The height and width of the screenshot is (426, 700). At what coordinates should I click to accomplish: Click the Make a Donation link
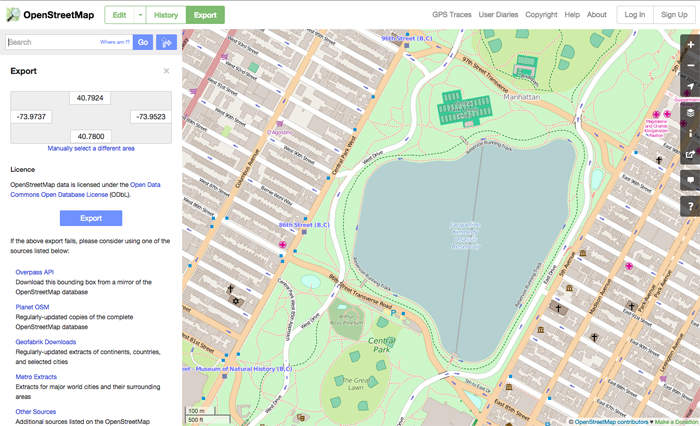point(676,422)
